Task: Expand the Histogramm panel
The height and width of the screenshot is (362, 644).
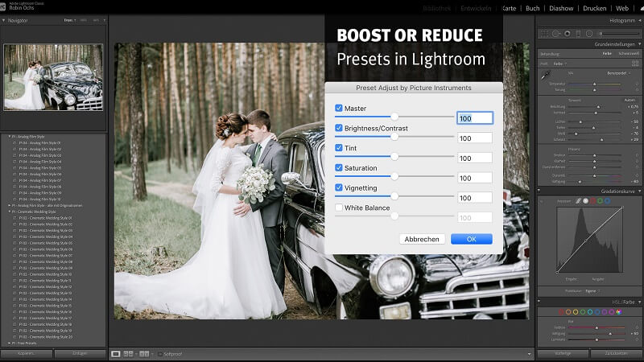Action: 639,21
